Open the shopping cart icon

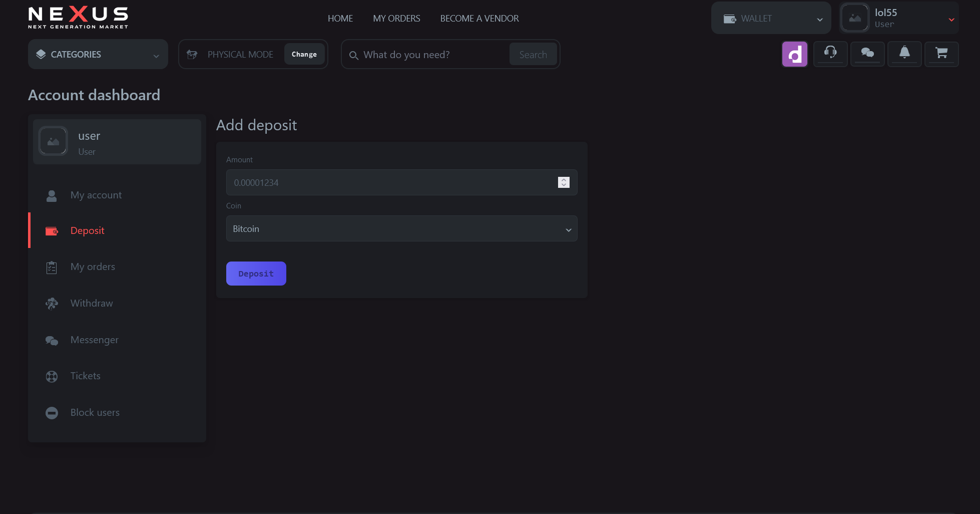[x=941, y=53]
